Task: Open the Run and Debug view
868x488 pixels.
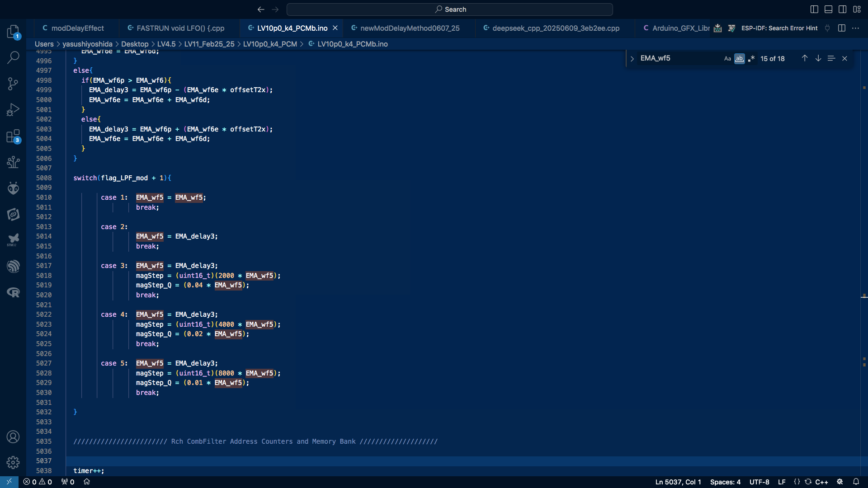Action: coord(13,110)
